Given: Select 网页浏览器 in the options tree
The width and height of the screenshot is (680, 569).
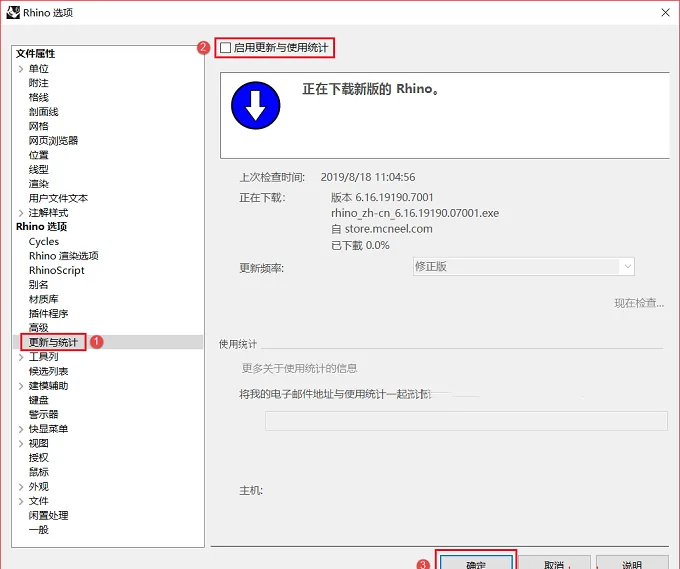Looking at the screenshot, I should click(53, 141).
